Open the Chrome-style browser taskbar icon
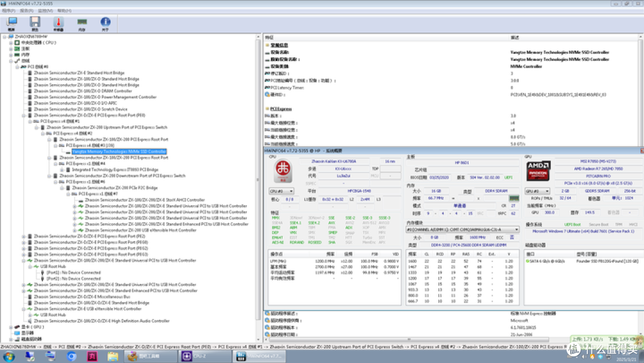The height and width of the screenshot is (363, 644). pyautogui.click(x=72, y=356)
